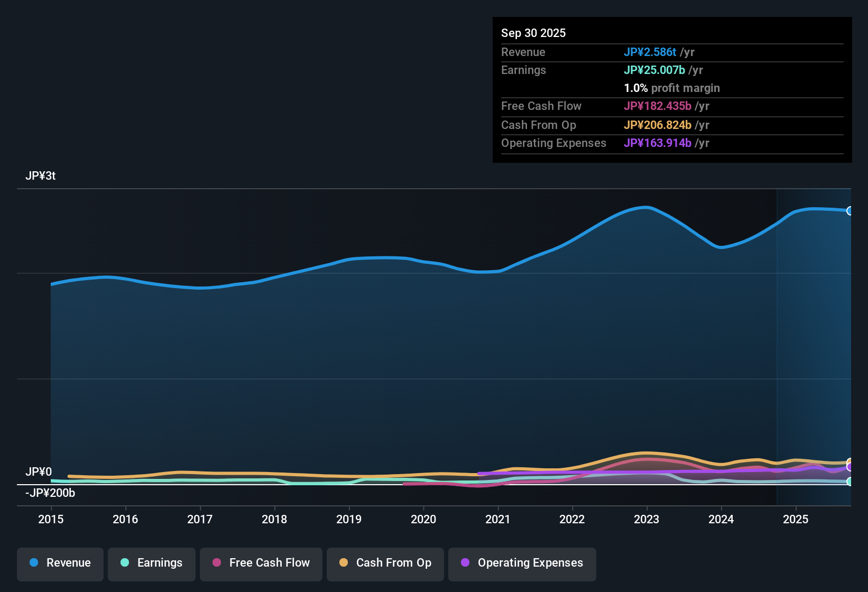The height and width of the screenshot is (592, 868).
Task: Click the JP¥2.586t revenue value
Action: (x=650, y=52)
